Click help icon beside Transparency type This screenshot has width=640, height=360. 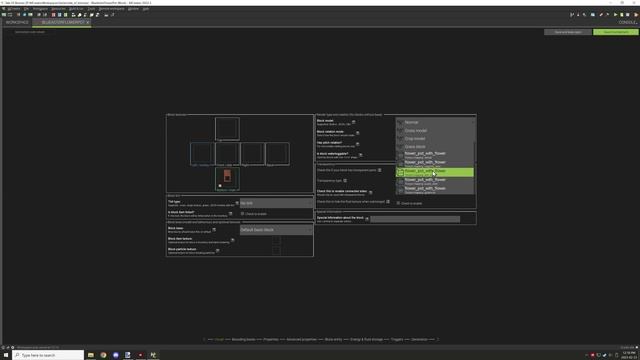click(345, 180)
